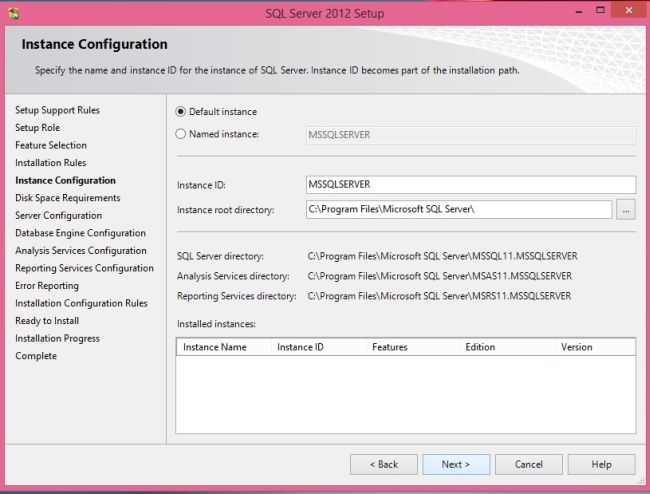Select Setup Support Rules step
650x494 pixels.
pos(57,110)
